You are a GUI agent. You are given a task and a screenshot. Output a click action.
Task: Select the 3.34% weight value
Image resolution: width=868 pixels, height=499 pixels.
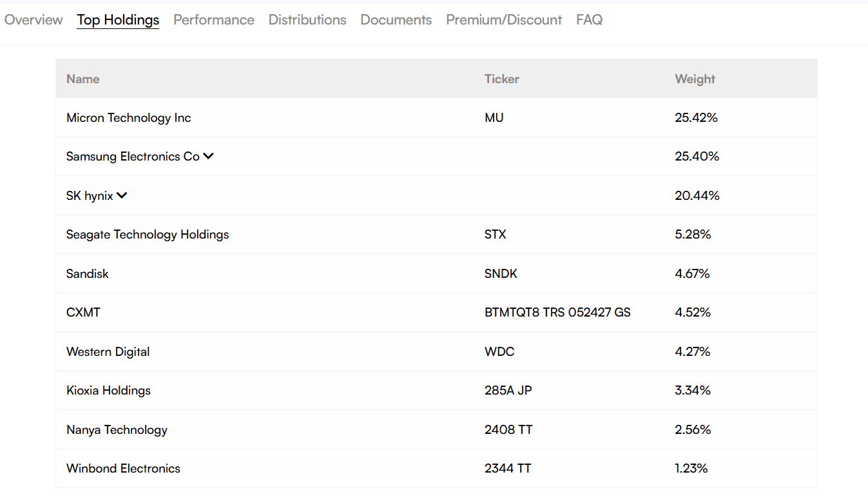693,391
